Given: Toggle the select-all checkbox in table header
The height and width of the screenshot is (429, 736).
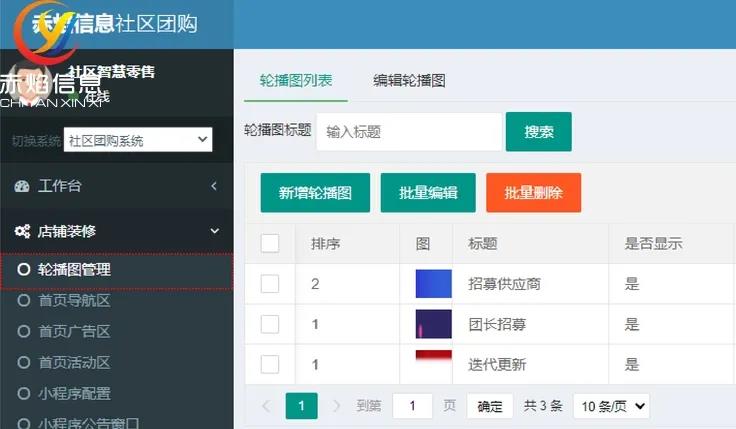Looking at the screenshot, I should click(x=270, y=243).
